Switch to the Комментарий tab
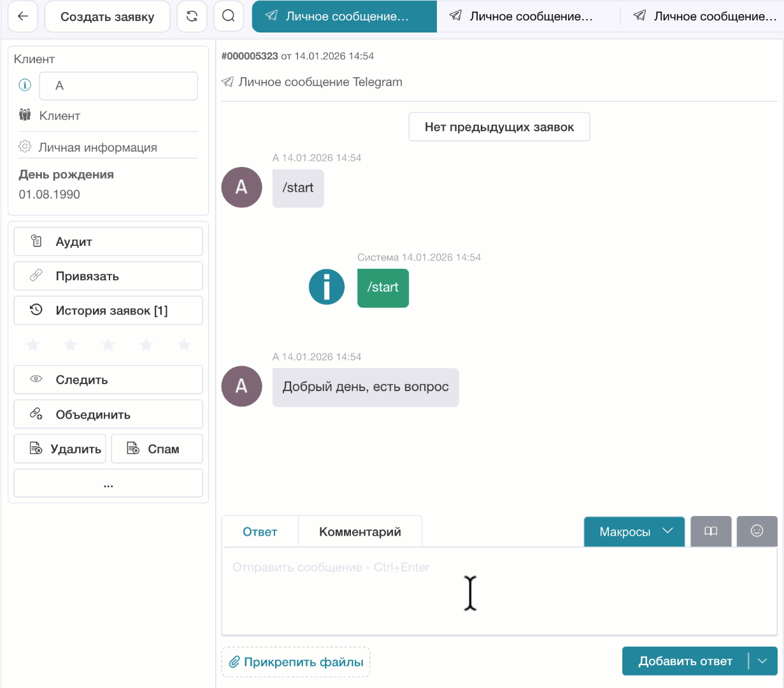 [360, 532]
